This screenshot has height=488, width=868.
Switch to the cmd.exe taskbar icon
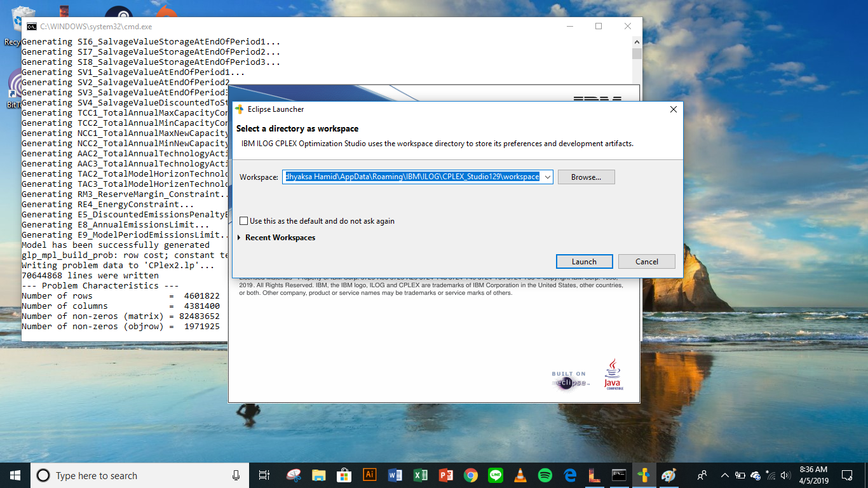(619, 475)
